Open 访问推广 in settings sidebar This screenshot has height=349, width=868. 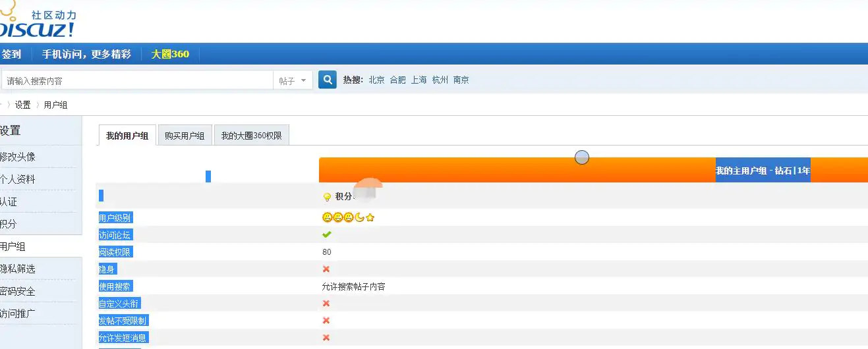tap(18, 313)
